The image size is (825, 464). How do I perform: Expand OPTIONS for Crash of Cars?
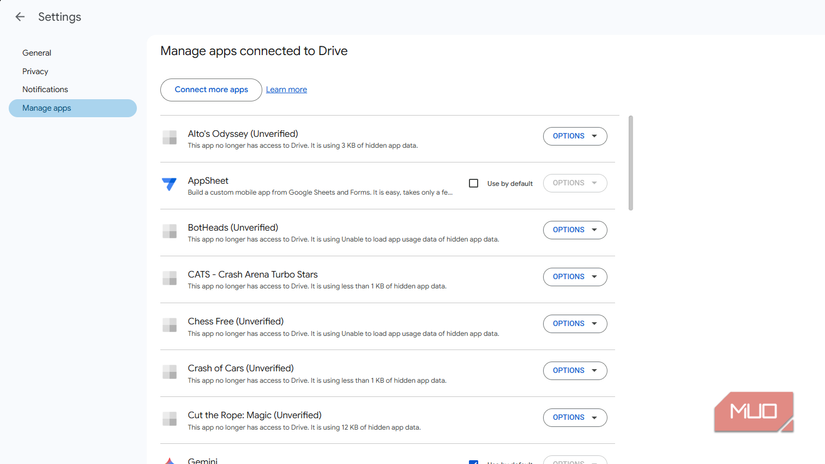[x=575, y=370]
